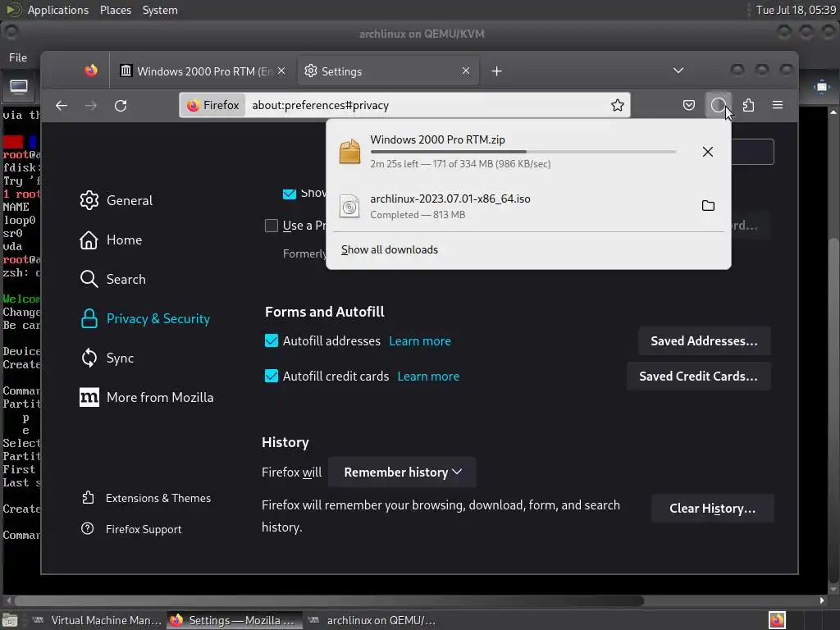
Task: Switch to archlinux on QEMU taskbar entry
Action: click(x=373, y=620)
